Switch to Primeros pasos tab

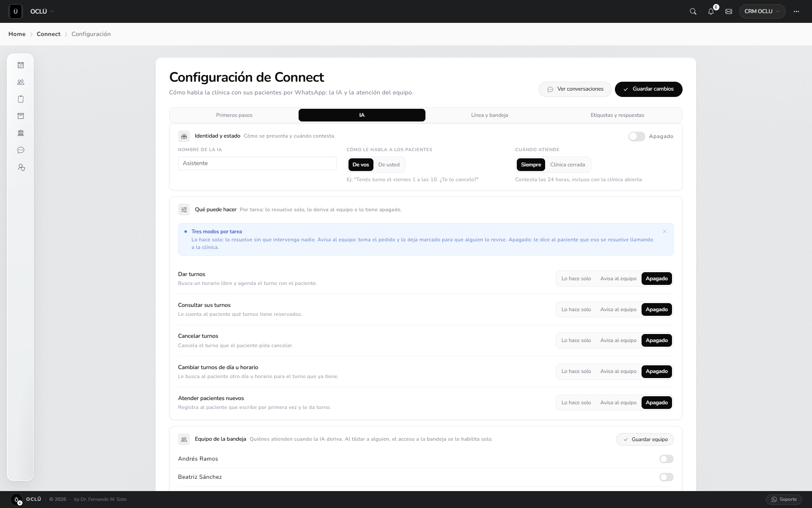tap(234, 115)
